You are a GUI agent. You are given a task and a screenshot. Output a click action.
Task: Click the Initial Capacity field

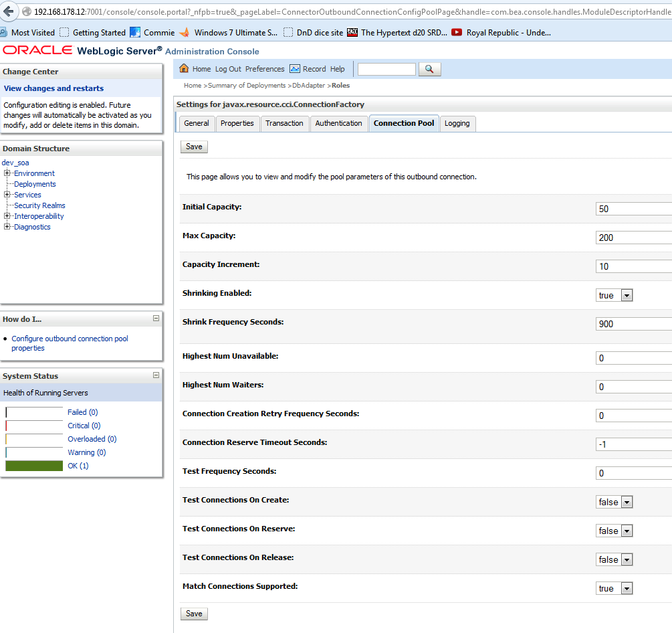point(634,209)
